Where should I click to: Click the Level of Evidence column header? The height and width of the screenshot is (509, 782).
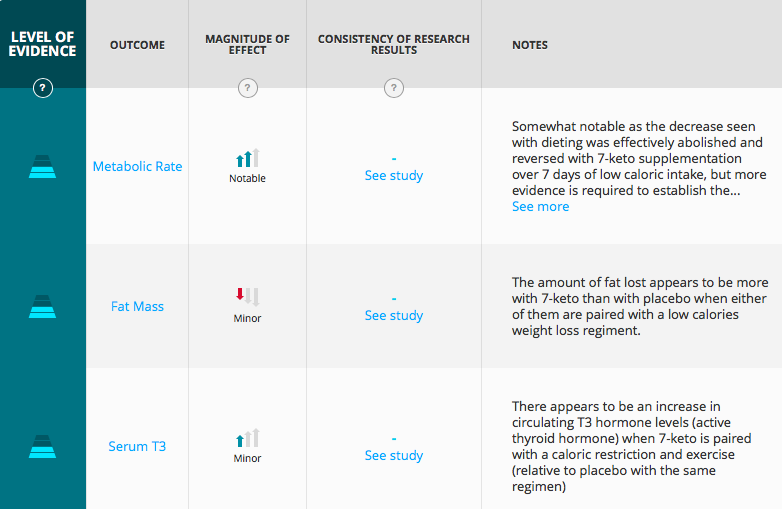point(42,44)
